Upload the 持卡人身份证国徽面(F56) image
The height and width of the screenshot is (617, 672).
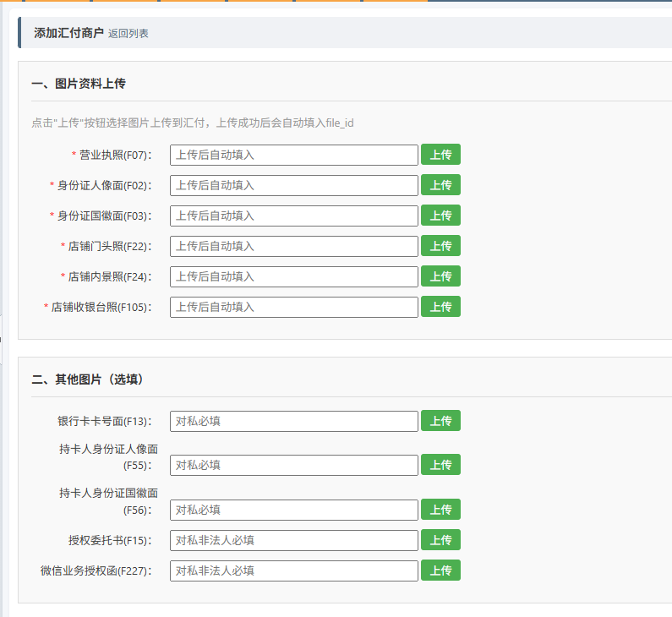(440, 510)
